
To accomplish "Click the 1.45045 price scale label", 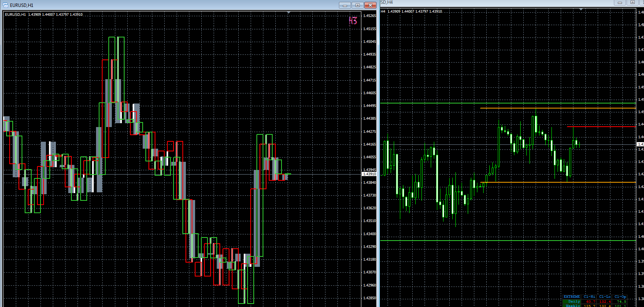I will [x=369, y=42].
